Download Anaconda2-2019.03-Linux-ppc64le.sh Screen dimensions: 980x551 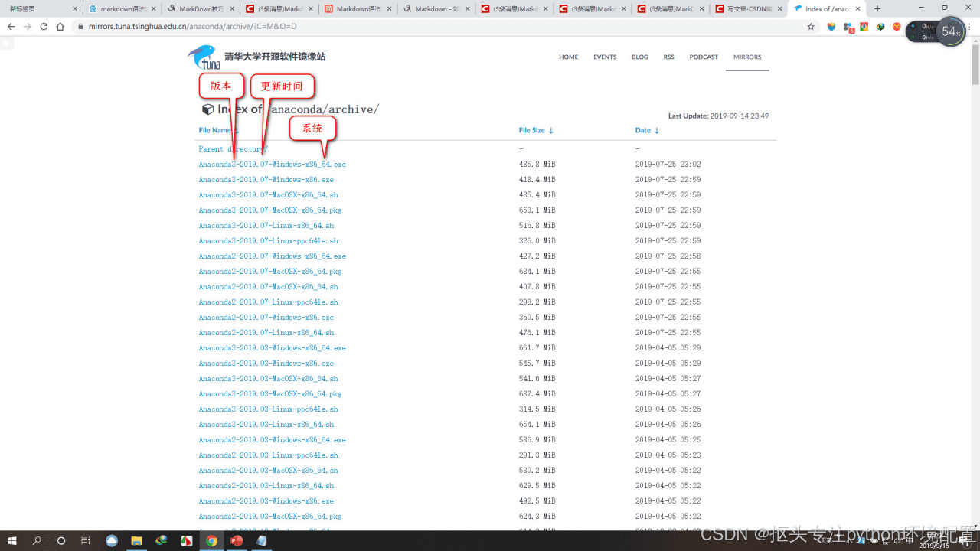268,455
